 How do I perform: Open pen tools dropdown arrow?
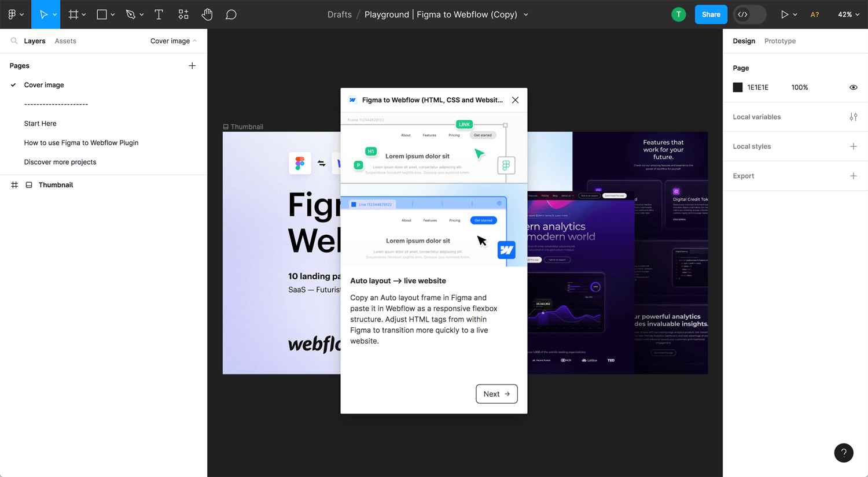coord(142,14)
